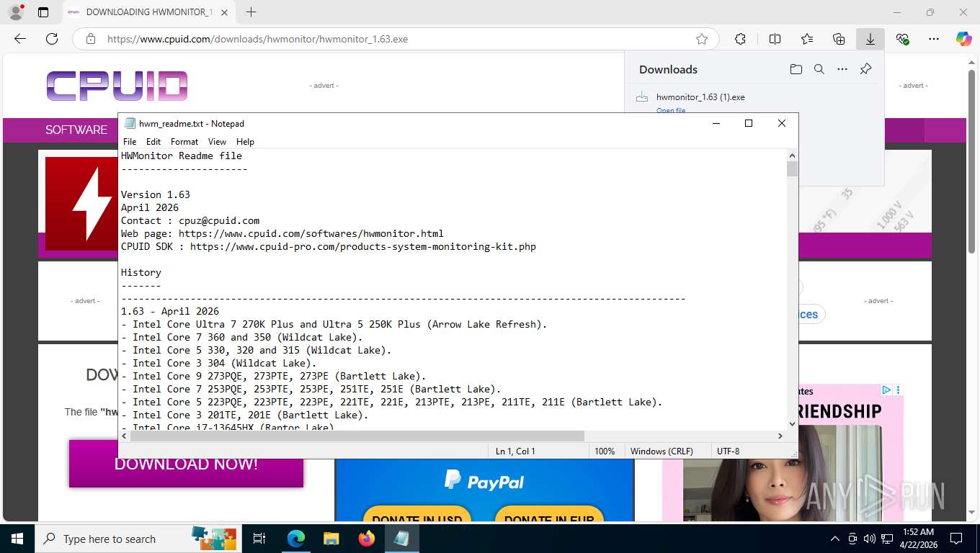Click Notepad horizontal scrollbar right arrow
Viewport: 980px width, 553px height.
pyautogui.click(x=780, y=436)
